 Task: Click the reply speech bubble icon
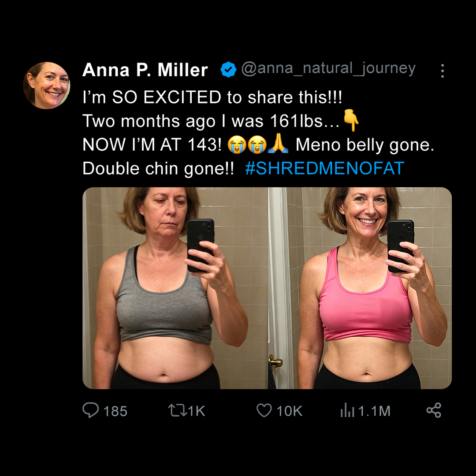(x=90, y=410)
